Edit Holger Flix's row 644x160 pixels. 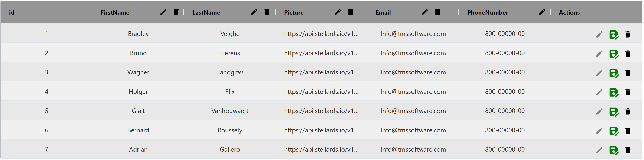pyautogui.click(x=599, y=92)
